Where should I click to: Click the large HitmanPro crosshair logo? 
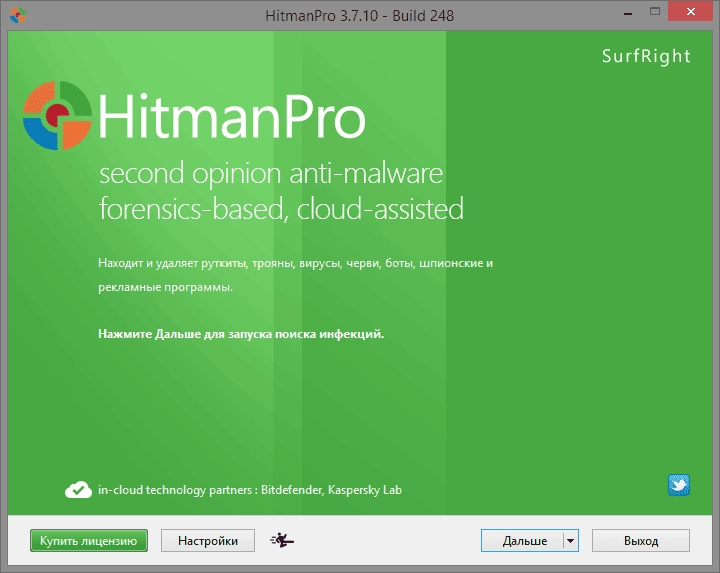(x=57, y=115)
